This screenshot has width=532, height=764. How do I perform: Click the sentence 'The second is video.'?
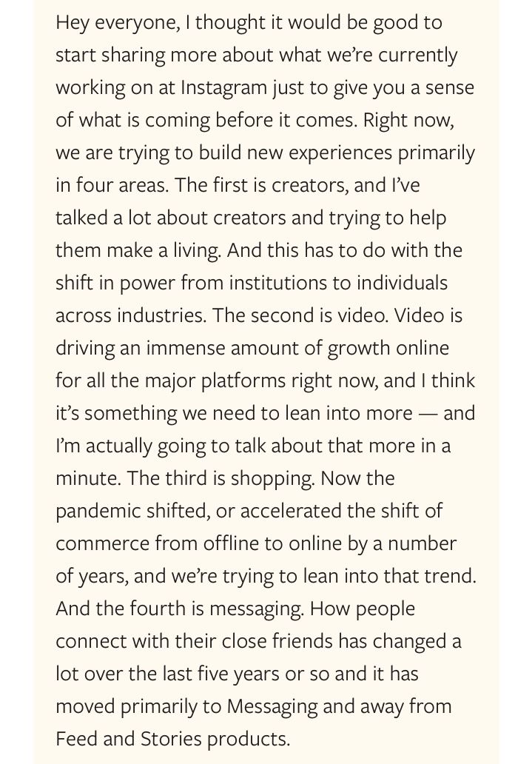[x=300, y=315]
